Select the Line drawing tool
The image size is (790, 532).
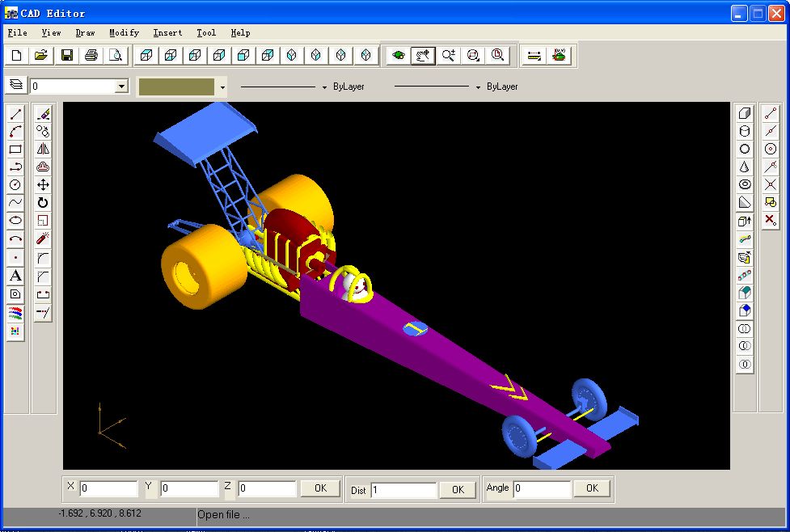pyautogui.click(x=15, y=114)
